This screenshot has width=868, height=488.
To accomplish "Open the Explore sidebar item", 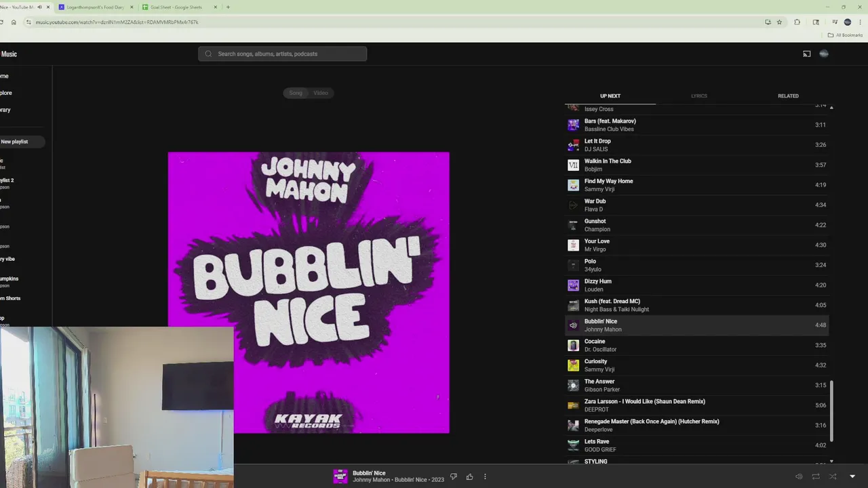I will [x=6, y=93].
